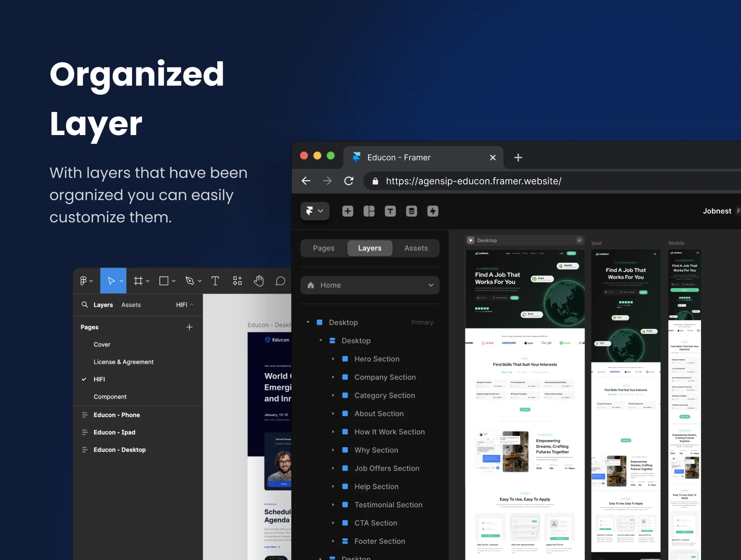Select the Educon - Framer browser tab
This screenshot has height=560, width=741.
point(423,158)
